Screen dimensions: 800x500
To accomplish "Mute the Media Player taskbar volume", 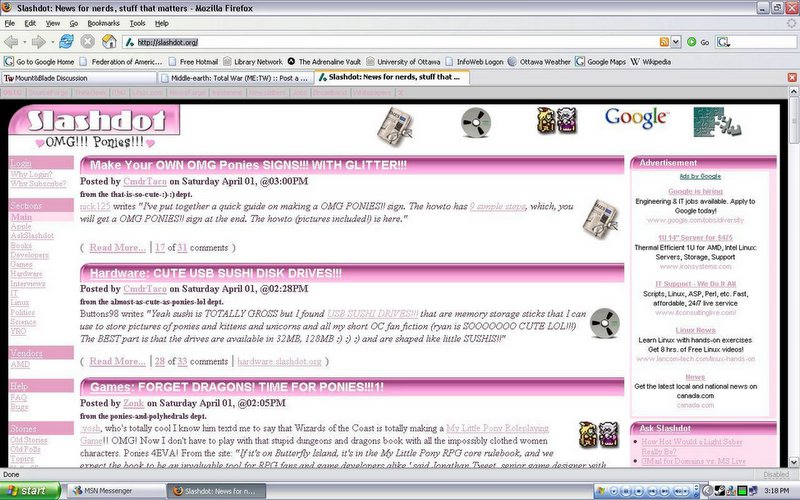I will pos(678,491).
